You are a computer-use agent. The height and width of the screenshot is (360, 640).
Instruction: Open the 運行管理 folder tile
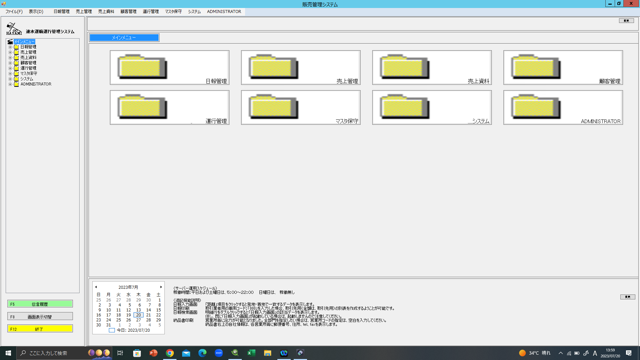tap(169, 108)
